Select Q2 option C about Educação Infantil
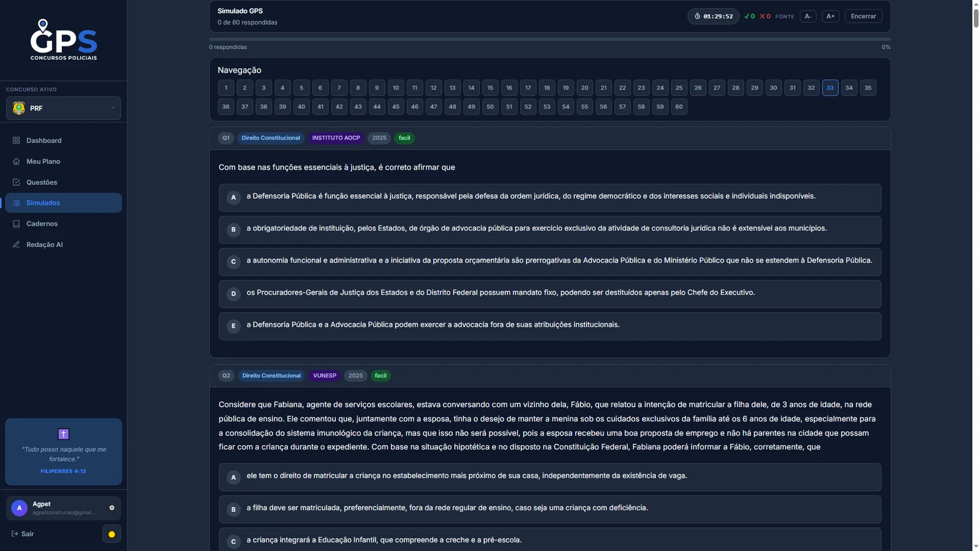Image resolution: width=980 pixels, height=551 pixels. point(550,539)
